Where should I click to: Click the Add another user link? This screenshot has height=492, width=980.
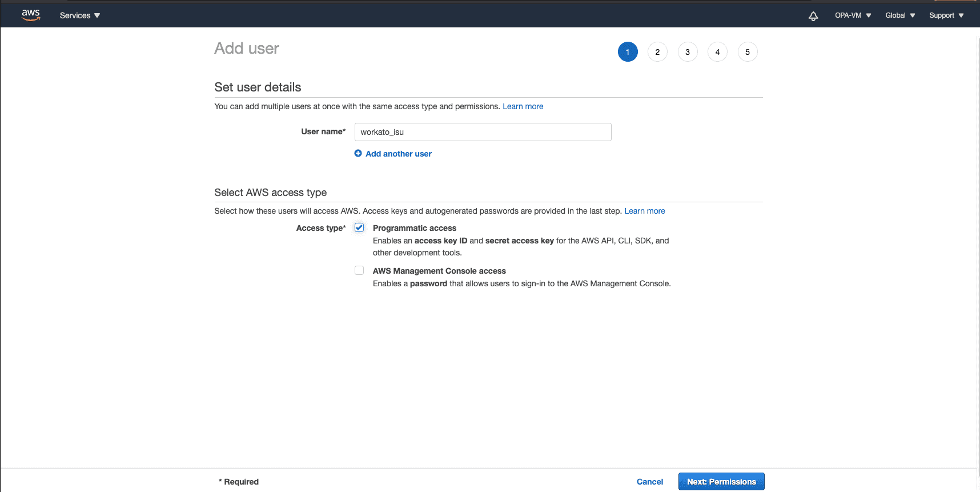[x=399, y=154]
